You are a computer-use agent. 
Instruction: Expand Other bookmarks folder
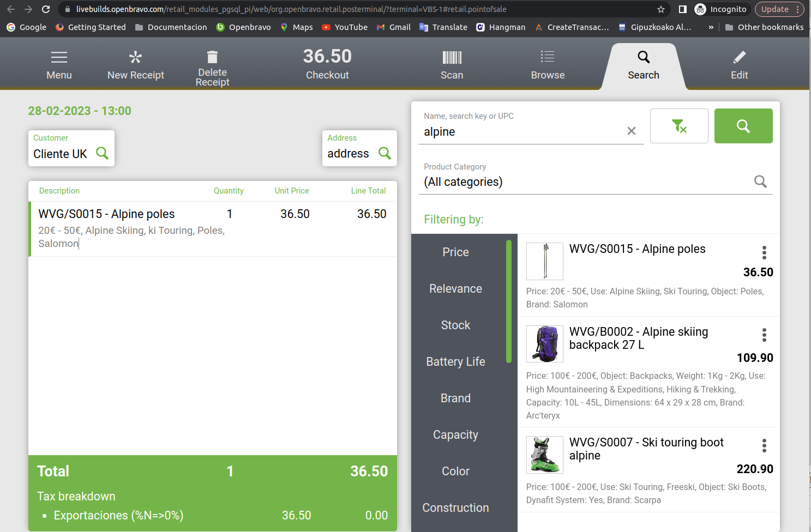[x=764, y=27]
